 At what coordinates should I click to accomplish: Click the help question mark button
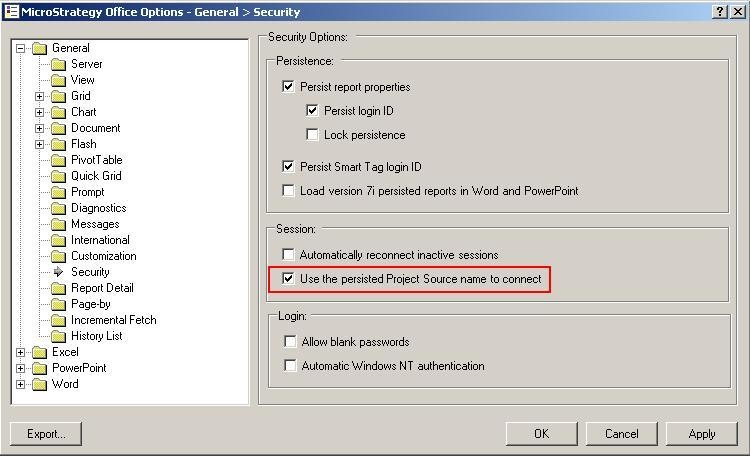[x=721, y=12]
